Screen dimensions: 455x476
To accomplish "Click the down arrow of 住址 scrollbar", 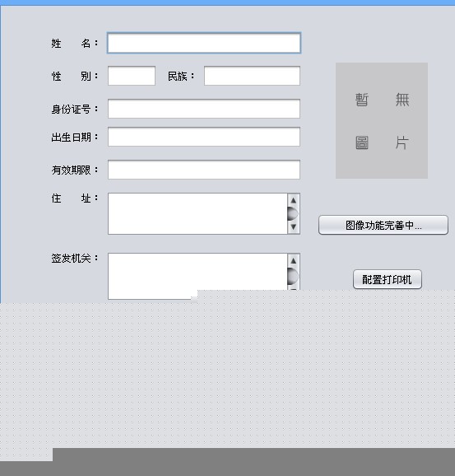I will coord(294,226).
